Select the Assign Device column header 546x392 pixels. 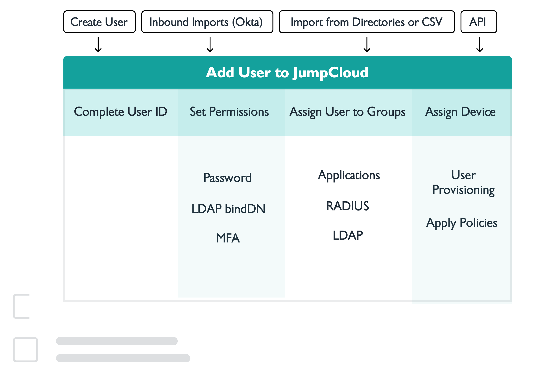point(460,112)
